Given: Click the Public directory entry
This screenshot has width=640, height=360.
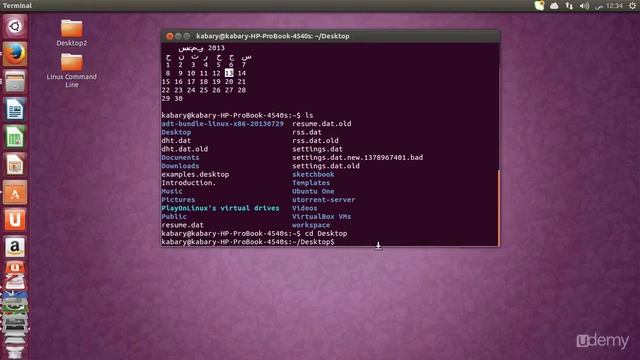Looking at the screenshot, I should click(174, 216).
